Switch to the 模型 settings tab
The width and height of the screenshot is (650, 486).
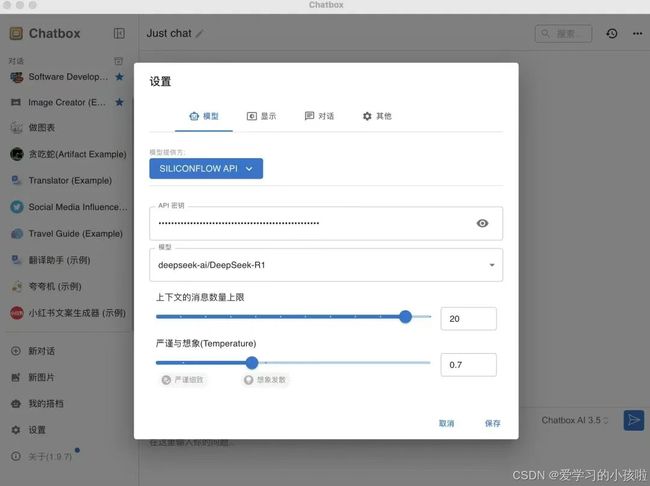coord(204,117)
